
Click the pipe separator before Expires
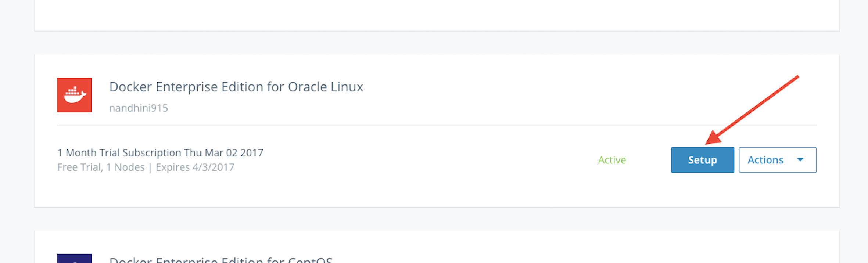pos(150,167)
